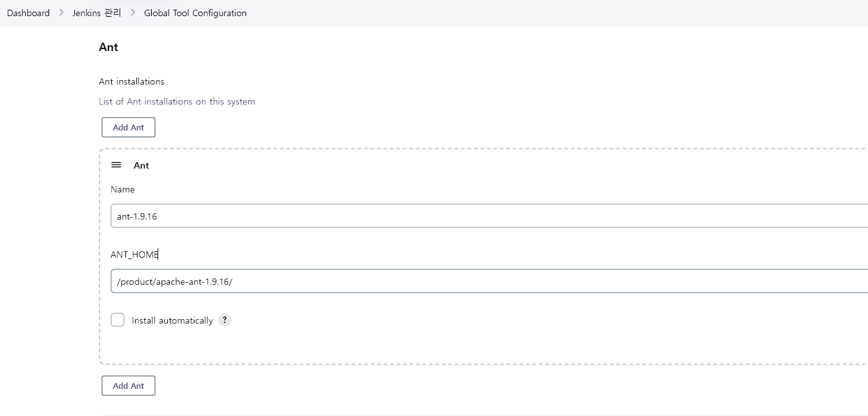Go to Jenkins 관리 breadcrumb
The image size is (868, 416).
pyautogui.click(x=97, y=13)
